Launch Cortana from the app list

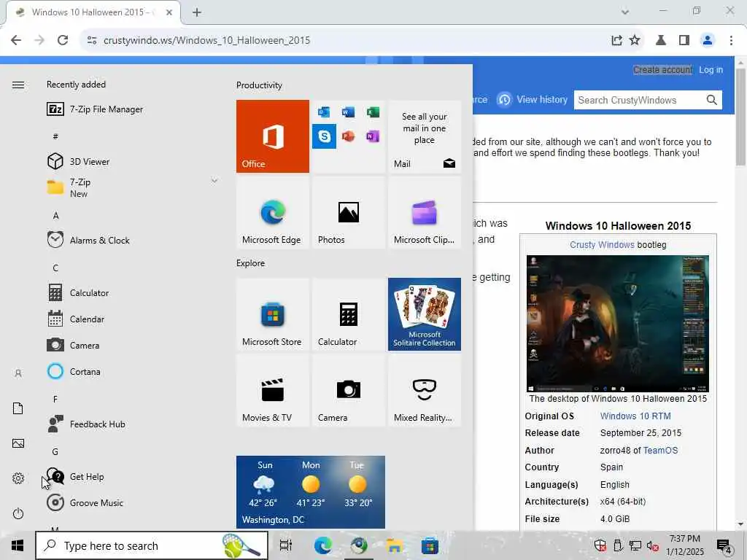131,371
